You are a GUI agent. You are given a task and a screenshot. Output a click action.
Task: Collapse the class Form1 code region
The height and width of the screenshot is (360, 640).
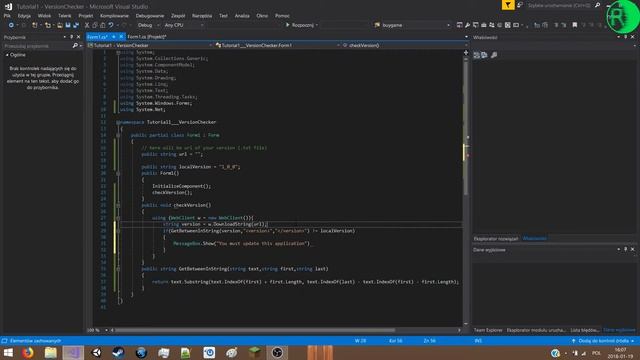coord(118,135)
